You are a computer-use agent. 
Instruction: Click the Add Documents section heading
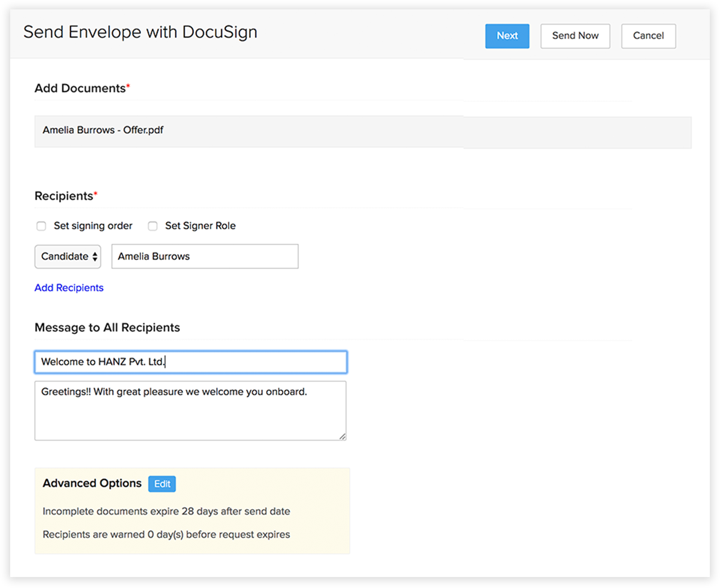pos(80,88)
